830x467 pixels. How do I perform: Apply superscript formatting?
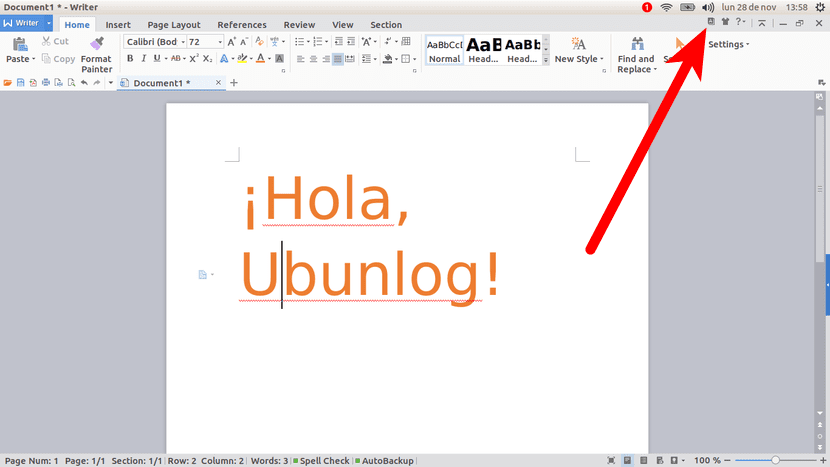tap(193, 59)
